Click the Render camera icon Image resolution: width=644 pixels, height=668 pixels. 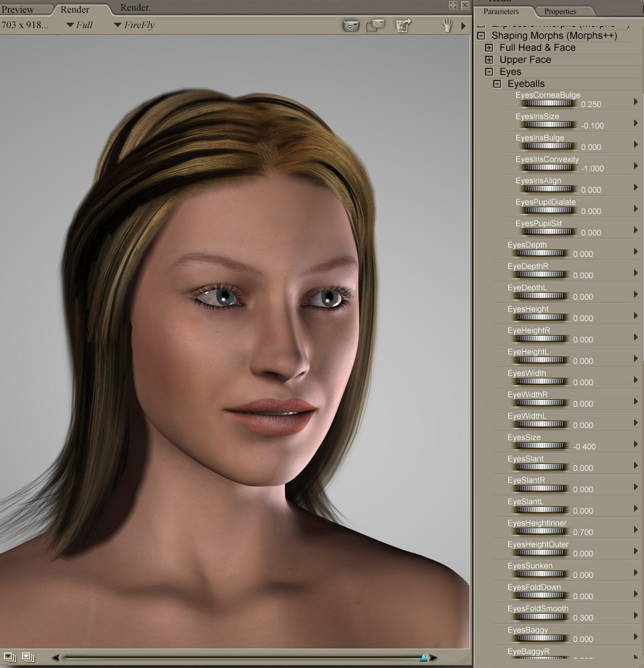350,25
